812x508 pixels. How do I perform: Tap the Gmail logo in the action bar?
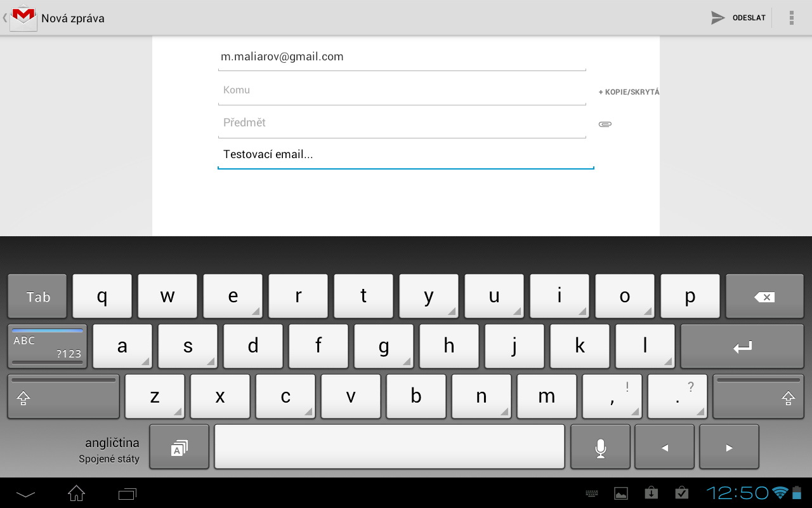coord(23,18)
